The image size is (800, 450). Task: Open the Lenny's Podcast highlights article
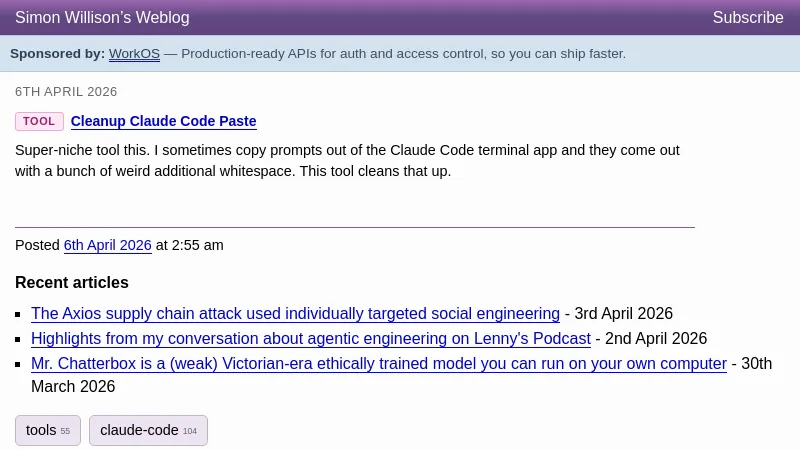(x=310, y=339)
